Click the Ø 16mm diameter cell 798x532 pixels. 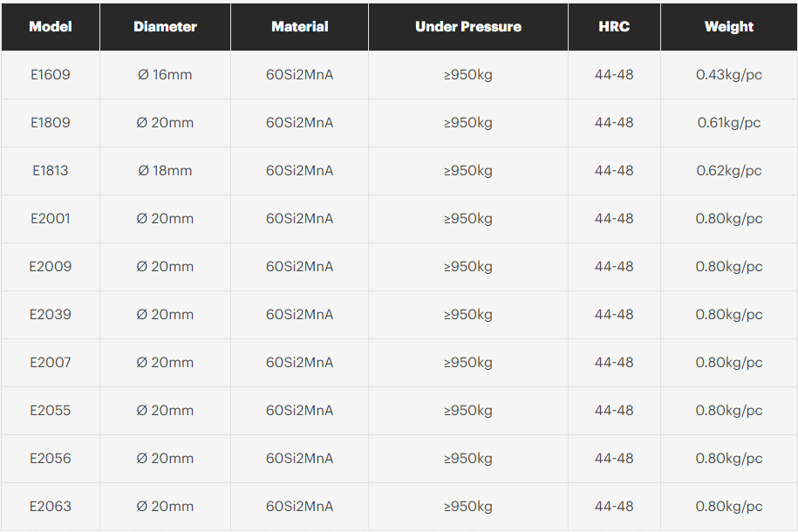point(165,75)
